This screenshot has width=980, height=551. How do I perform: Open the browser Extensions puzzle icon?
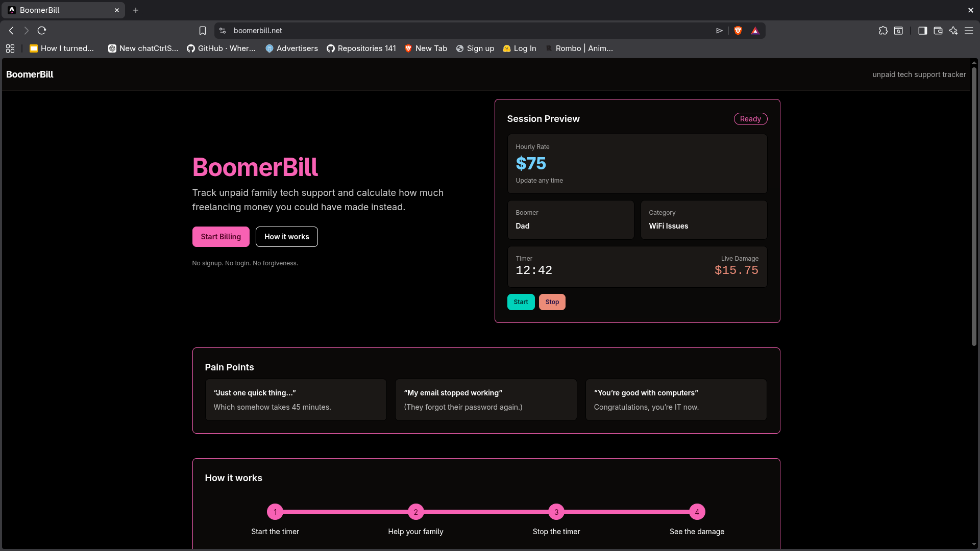(884, 31)
